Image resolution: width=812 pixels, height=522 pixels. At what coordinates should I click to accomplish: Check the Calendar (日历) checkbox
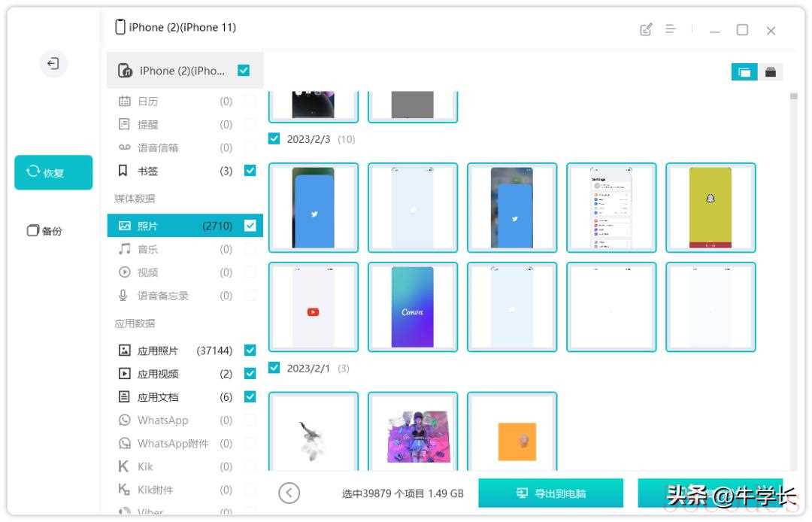tap(250, 101)
